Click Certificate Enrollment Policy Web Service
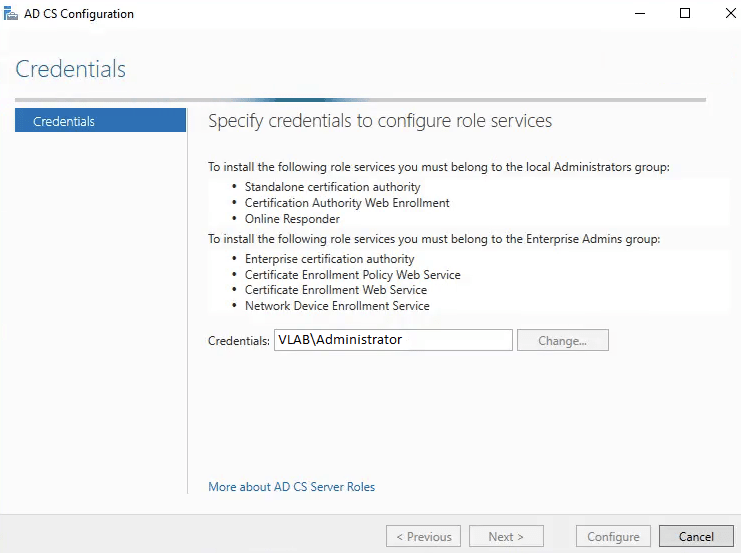Screen dimensions: 742x555 [x=352, y=275]
